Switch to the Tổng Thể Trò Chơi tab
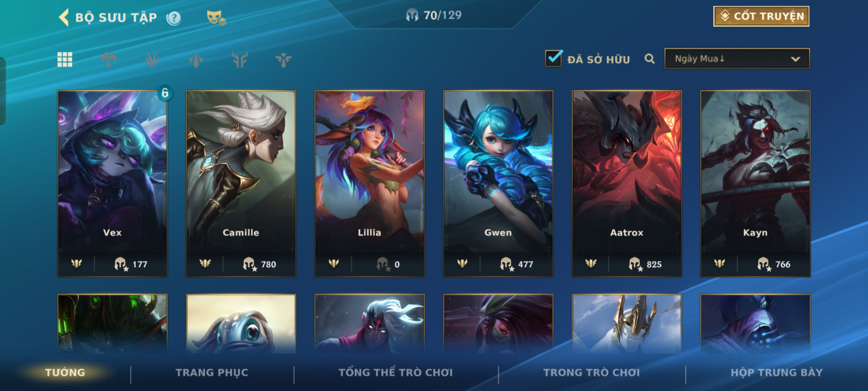The width and height of the screenshot is (868, 391). (x=396, y=373)
